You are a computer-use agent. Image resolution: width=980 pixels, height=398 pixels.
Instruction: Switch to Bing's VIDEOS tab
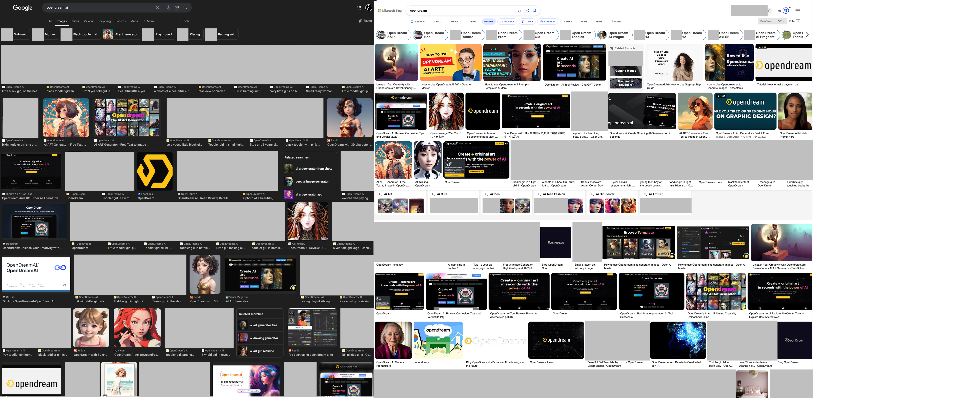(x=568, y=22)
